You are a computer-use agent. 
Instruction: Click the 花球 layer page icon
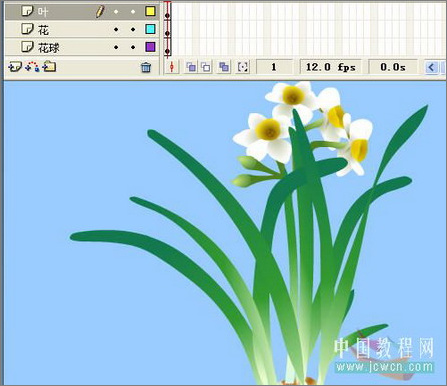(27, 47)
